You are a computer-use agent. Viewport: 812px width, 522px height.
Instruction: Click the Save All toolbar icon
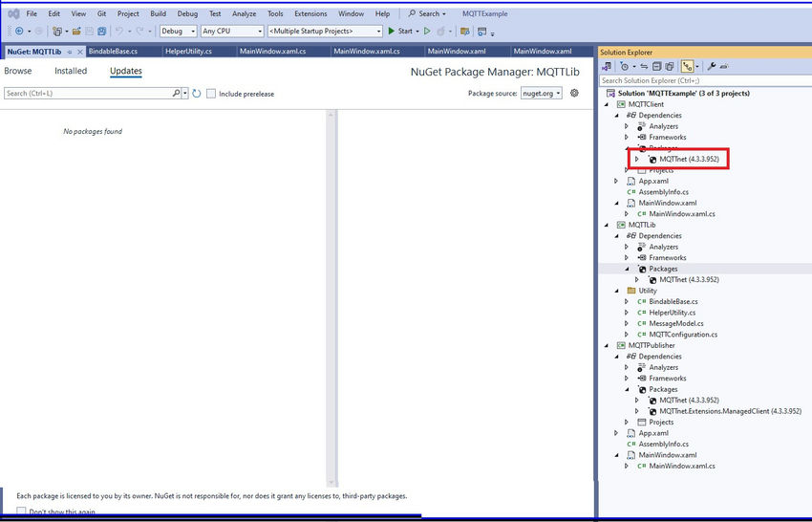pos(102,32)
